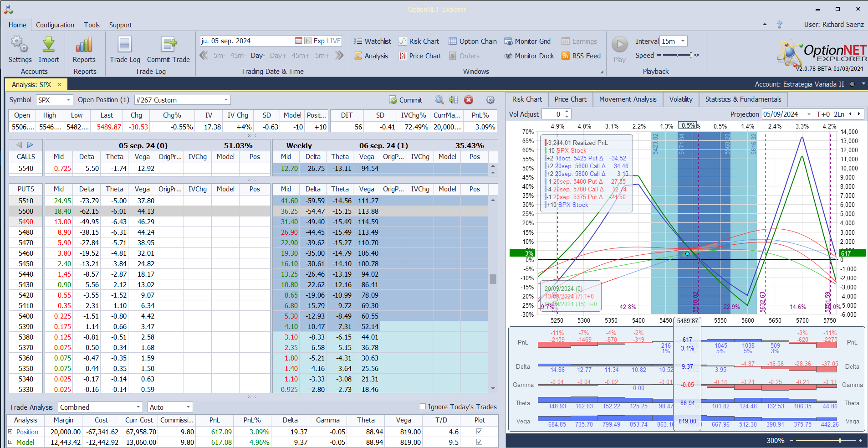This screenshot has width=868, height=448.
Task: Open the Analysis window
Action: point(371,56)
